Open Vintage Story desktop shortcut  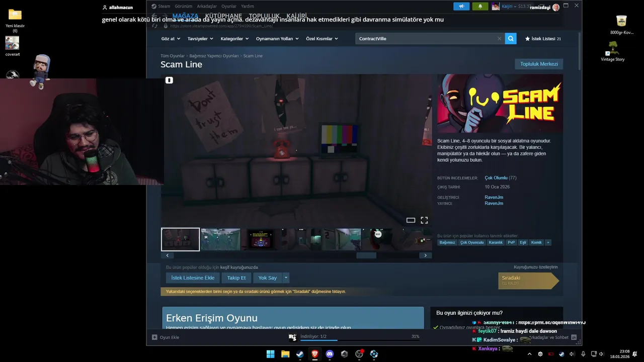[x=613, y=51]
